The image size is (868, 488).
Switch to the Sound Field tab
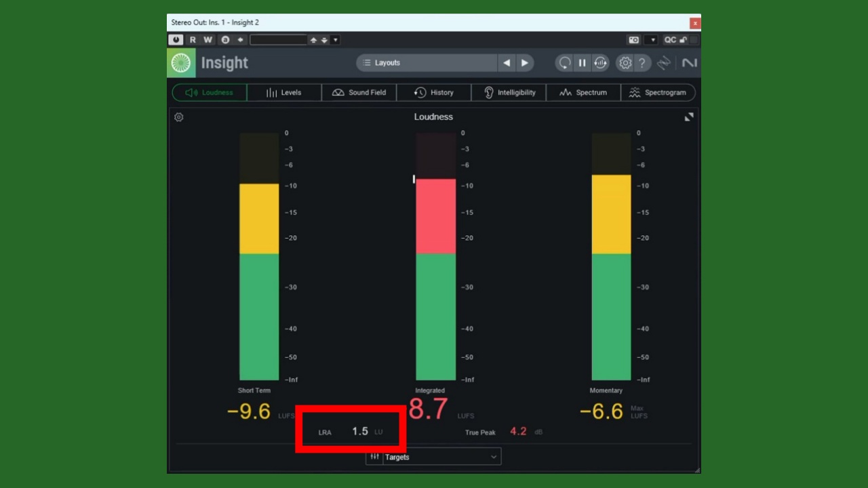(359, 93)
